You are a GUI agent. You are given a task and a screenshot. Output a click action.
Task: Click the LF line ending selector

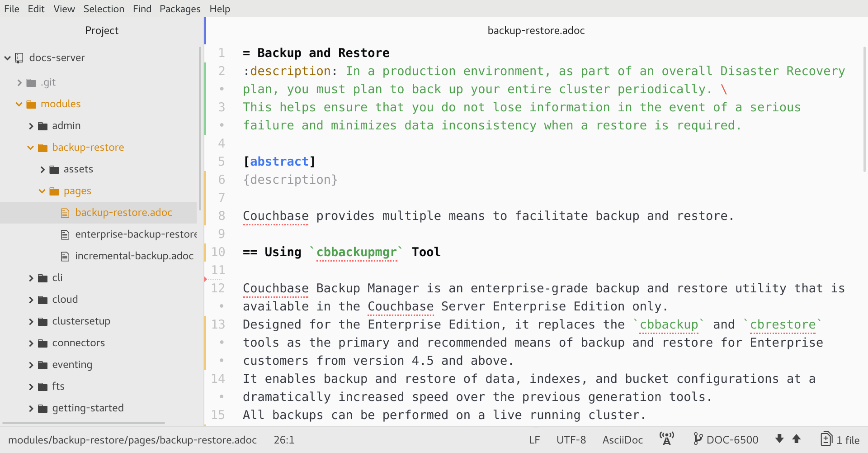click(x=534, y=439)
